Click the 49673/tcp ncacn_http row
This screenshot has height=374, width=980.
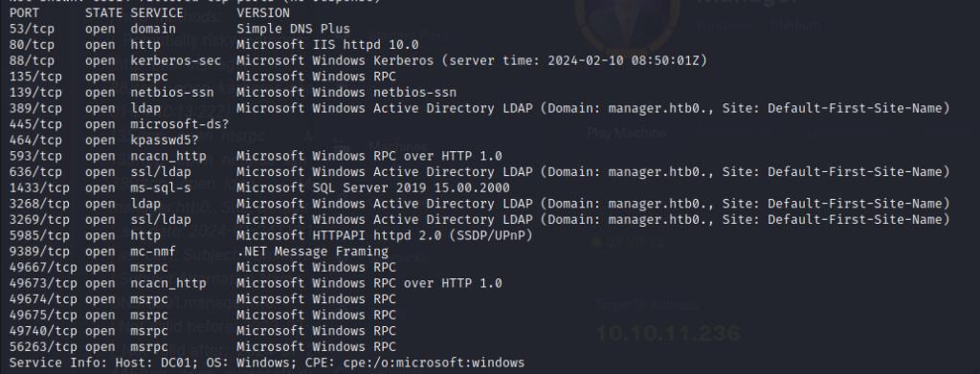[x=256, y=283]
